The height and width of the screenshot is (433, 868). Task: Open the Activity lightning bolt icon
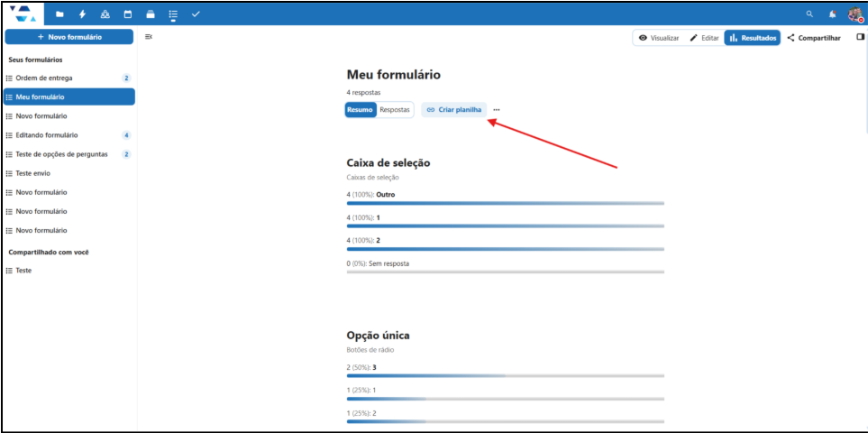click(x=82, y=14)
